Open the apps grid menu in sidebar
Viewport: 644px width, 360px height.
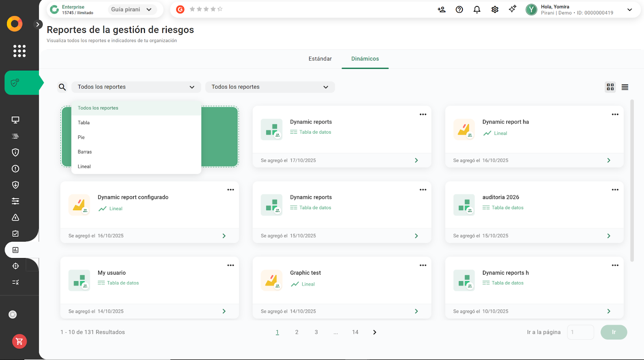[19, 51]
